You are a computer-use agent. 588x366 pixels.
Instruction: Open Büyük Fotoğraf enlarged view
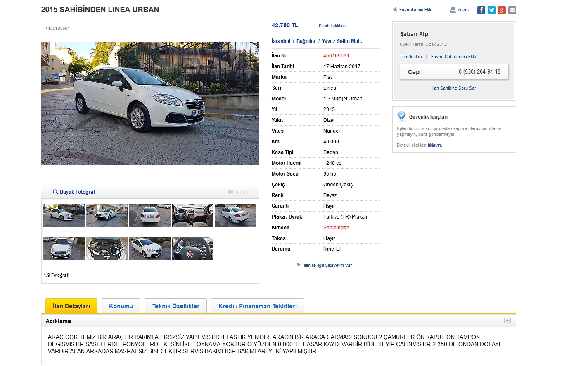tap(74, 192)
